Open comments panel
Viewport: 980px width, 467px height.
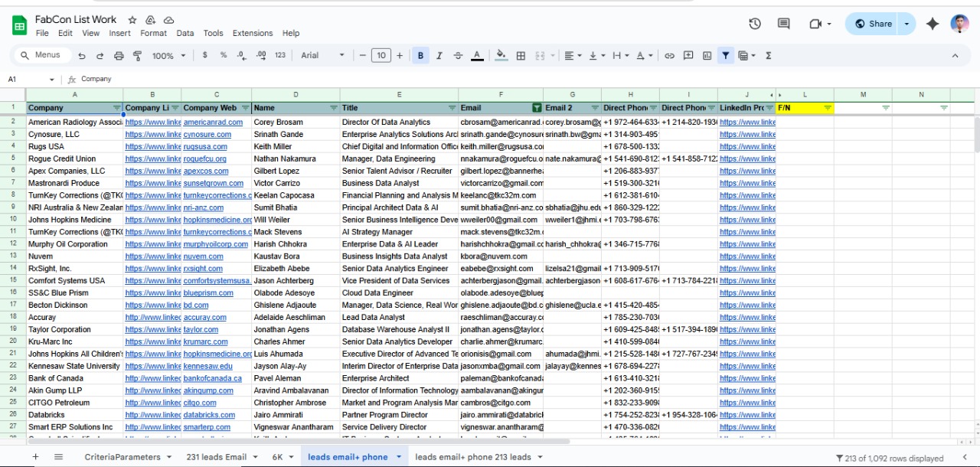(x=784, y=24)
